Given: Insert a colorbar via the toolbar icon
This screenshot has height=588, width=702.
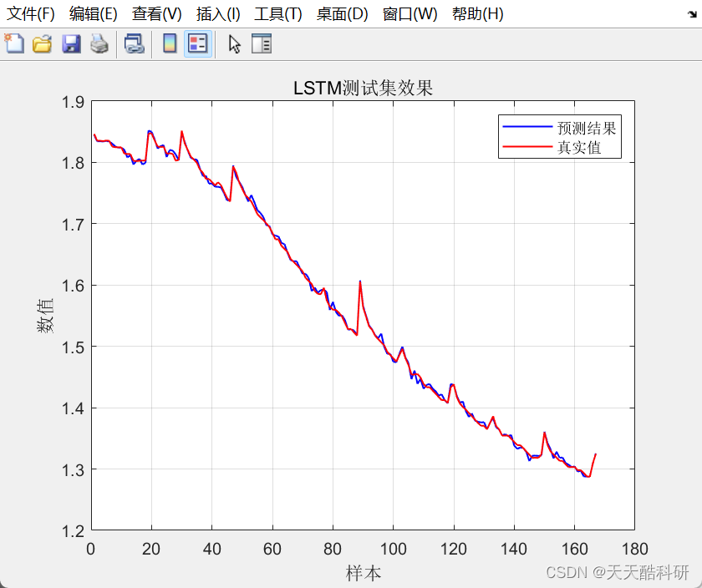Looking at the screenshot, I should (170, 44).
